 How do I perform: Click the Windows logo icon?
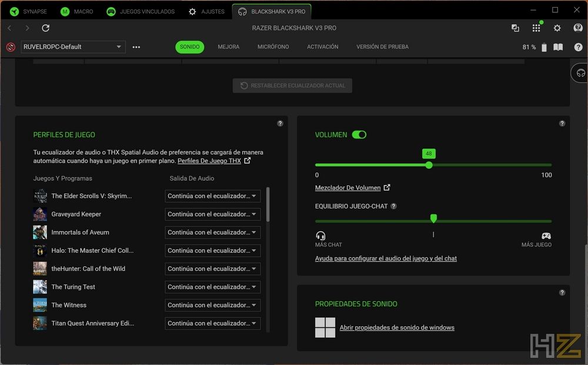pos(325,327)
